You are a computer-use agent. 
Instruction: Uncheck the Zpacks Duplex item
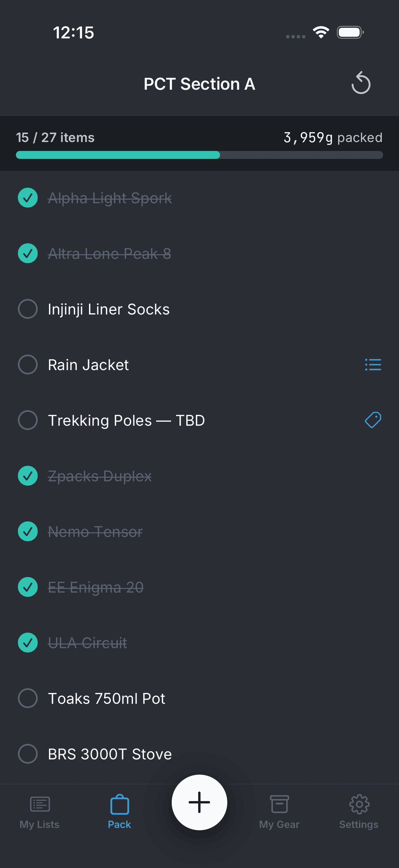coord(27,476)
